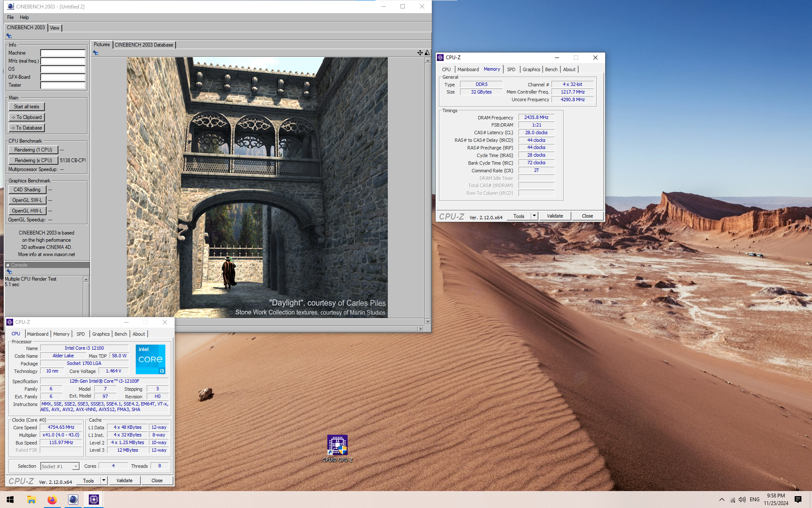Launch Firefox from taskbar

coord(52,500)
